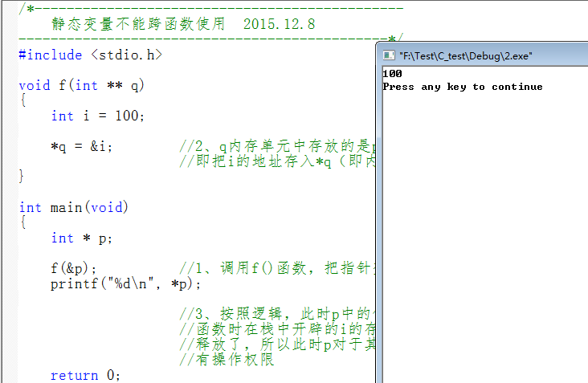The width and height of the screenshot is (588, 383).
Task: Click the closing brace ending function f
Action: pos(22,176)
